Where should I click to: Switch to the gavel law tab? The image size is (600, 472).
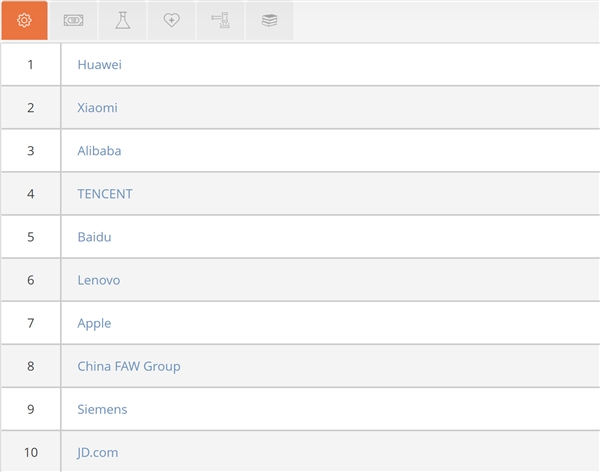point(221,21)
